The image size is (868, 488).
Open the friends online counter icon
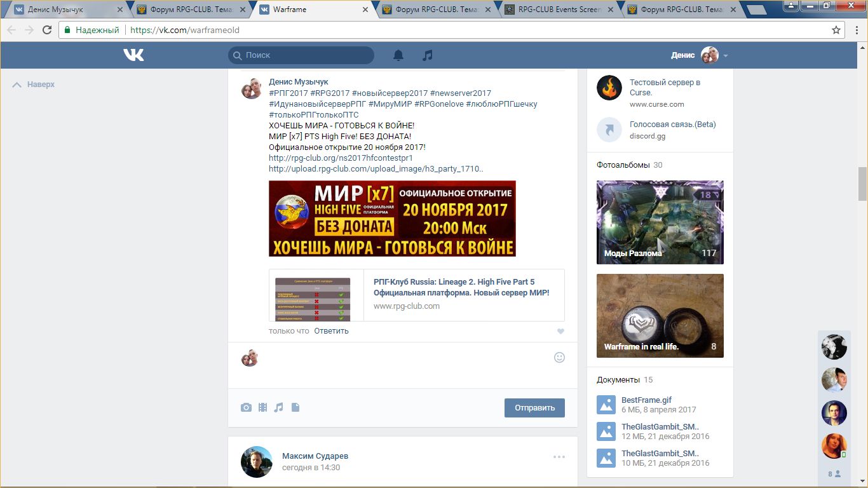pos(834,474)
